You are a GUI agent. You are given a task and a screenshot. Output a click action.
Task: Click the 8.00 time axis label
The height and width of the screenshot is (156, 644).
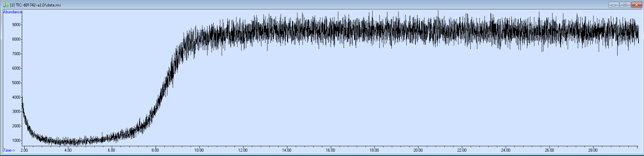tap(155, 150)
